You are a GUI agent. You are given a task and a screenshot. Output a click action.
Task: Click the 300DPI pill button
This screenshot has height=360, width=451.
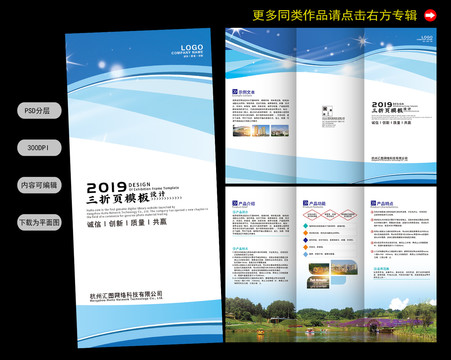(x=39, y=148)
